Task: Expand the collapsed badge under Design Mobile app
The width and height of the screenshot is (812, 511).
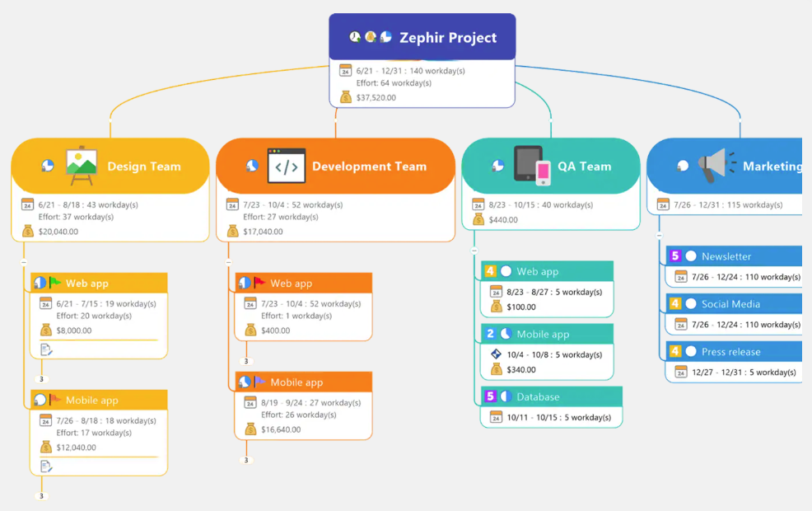Action: pos(40,496)
